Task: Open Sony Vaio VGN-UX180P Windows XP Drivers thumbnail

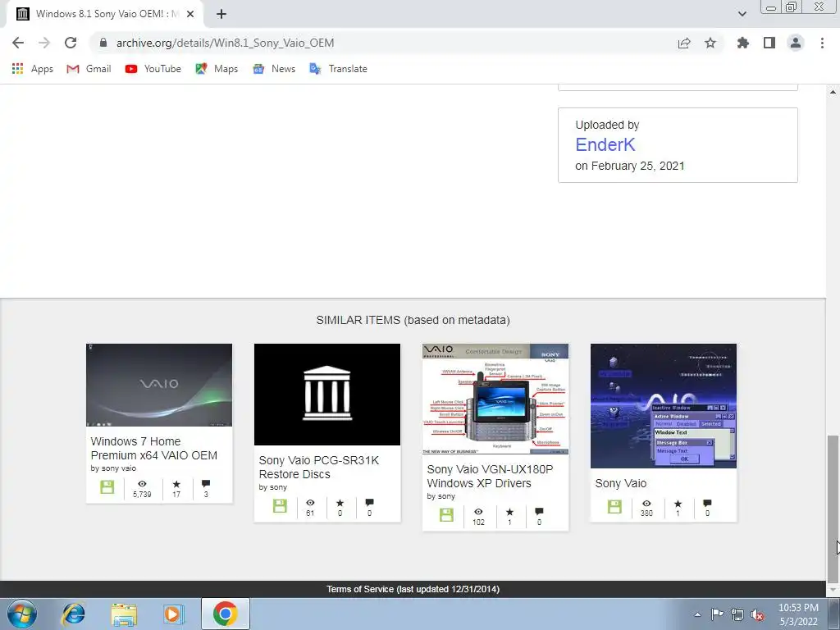Action: tap(495, 399)
